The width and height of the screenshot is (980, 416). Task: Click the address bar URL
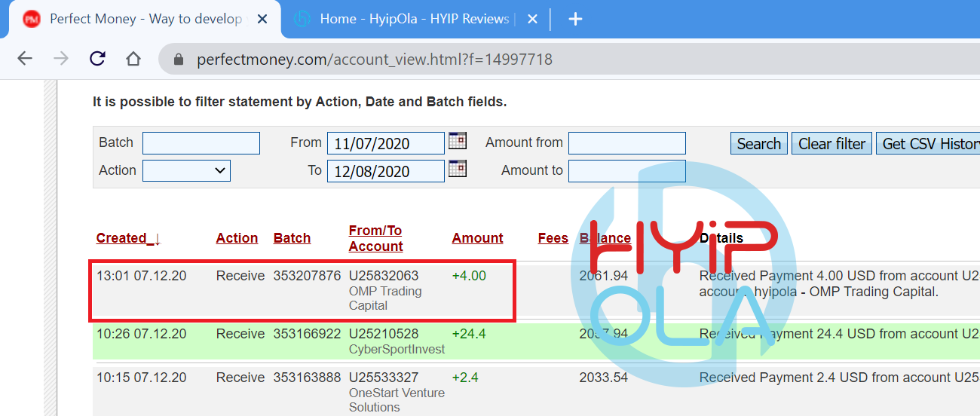375,59
